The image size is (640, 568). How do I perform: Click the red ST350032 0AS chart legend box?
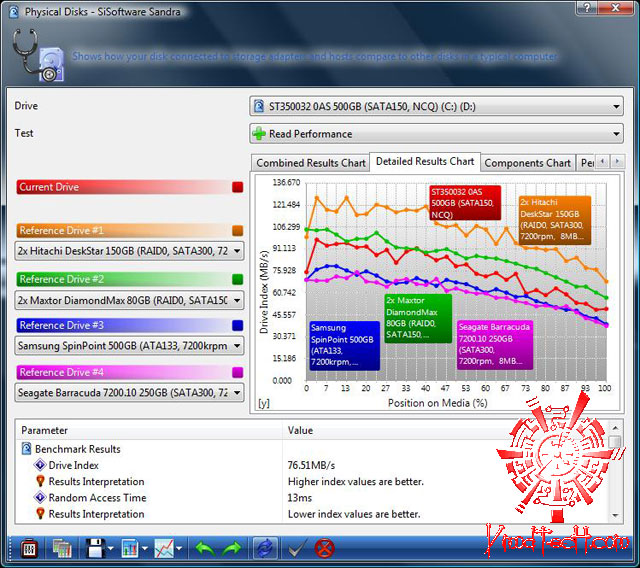tap(465, 203)
